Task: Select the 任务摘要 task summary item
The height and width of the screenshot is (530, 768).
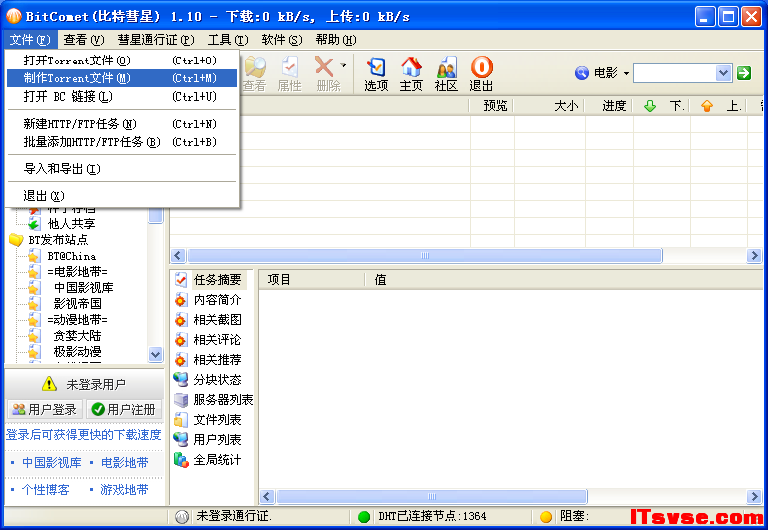Action: (210, 280)
